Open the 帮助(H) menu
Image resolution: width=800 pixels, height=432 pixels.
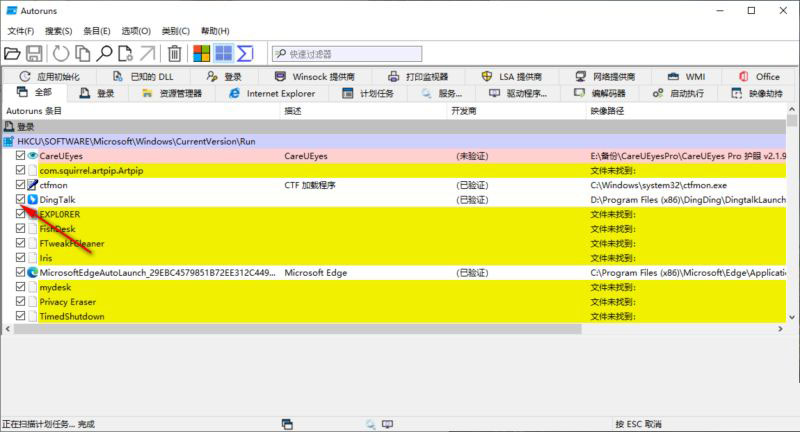[215, 31]
